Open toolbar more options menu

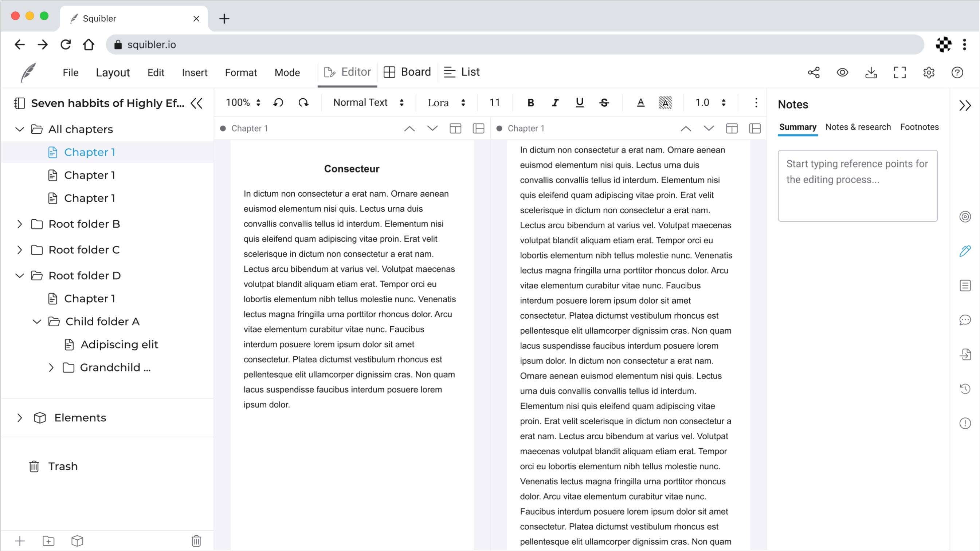tap(756, 102)
